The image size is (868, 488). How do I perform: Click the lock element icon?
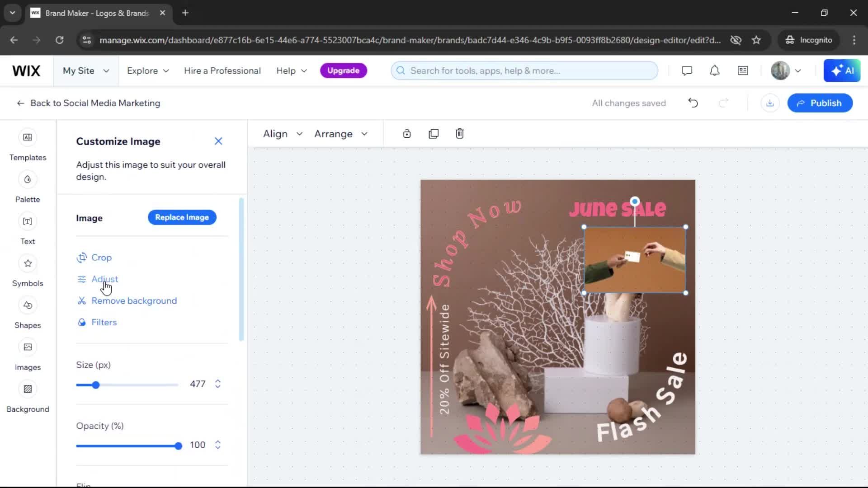pyautogui.click(x=407, y=134)
